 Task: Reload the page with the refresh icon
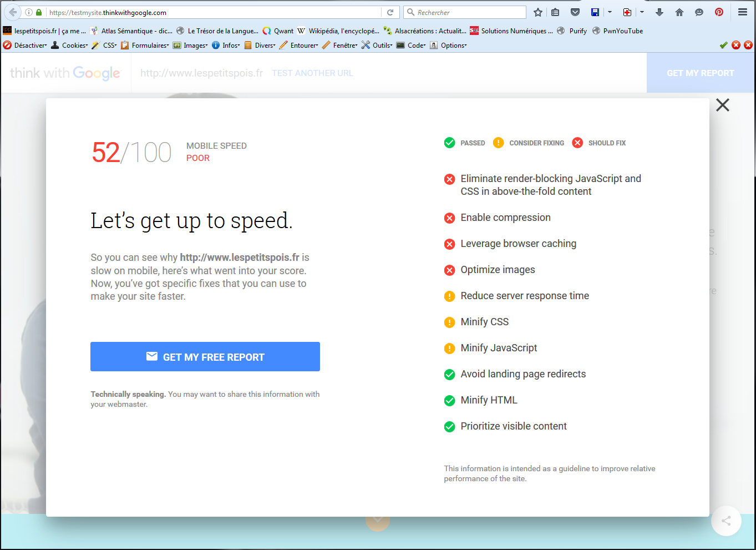pyautogui.click(x=390, y=12)
